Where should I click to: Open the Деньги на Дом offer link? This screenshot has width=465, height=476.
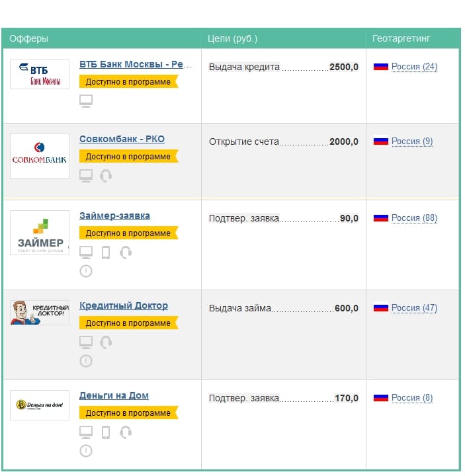pos(114,395)
